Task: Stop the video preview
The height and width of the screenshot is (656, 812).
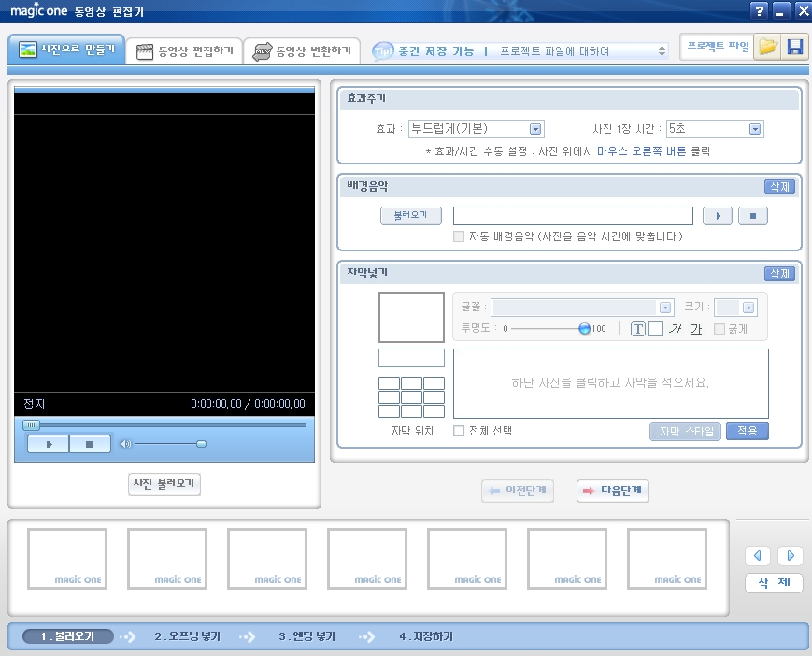Action: (90, 444)
